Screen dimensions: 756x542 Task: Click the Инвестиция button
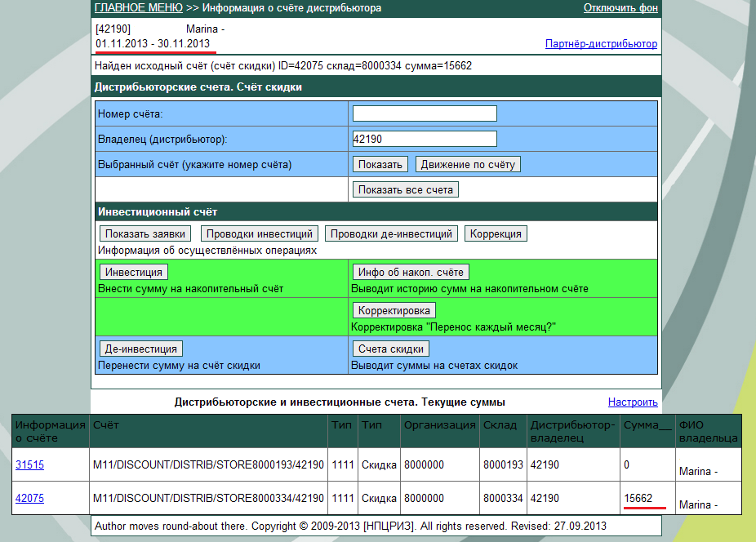tap(134, 272)
